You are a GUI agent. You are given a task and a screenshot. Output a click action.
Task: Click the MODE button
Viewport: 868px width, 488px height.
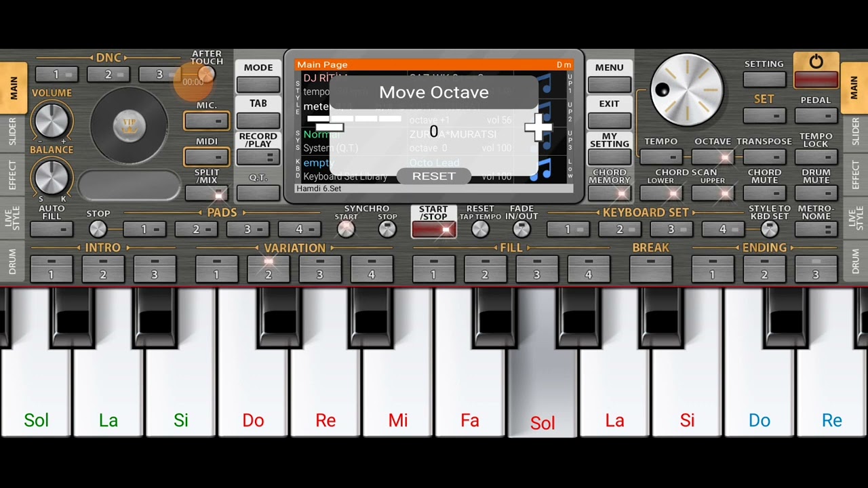point(258,84)
